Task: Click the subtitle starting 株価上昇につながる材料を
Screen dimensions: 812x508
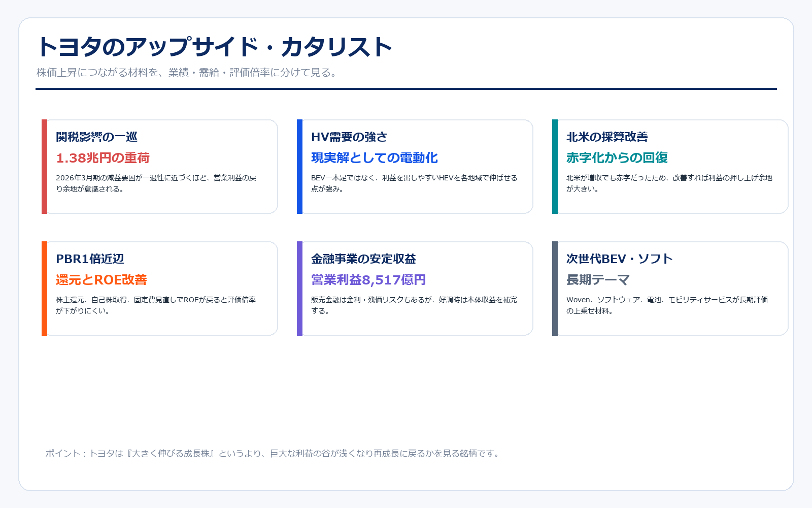Action: pos(187,73)
